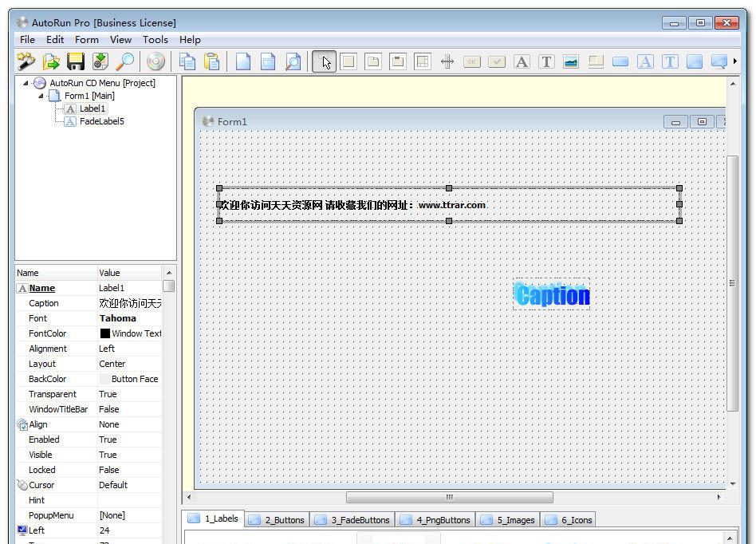Viewport: 756px width, 544px height.
Task: Select the black letter A label tool
Action: click(522, 61)
